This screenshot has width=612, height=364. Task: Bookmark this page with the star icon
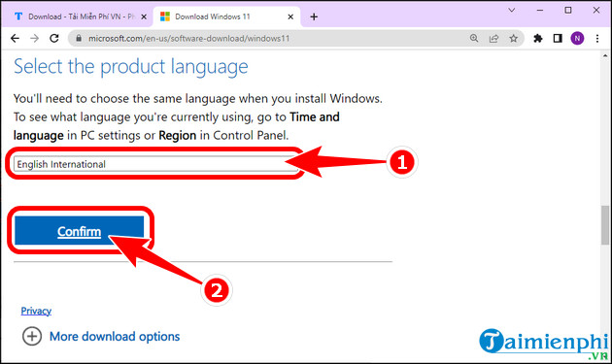click(x=513, y=38)
